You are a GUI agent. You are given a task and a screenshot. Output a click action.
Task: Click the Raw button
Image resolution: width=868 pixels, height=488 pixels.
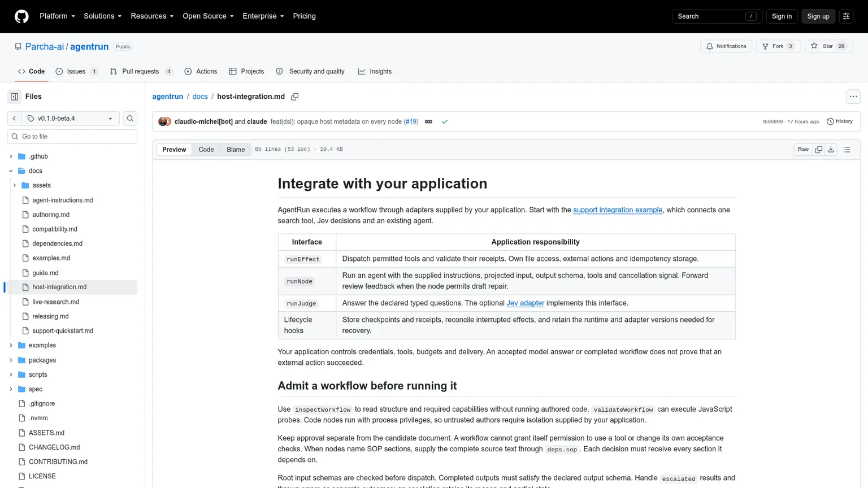(803, 150)
